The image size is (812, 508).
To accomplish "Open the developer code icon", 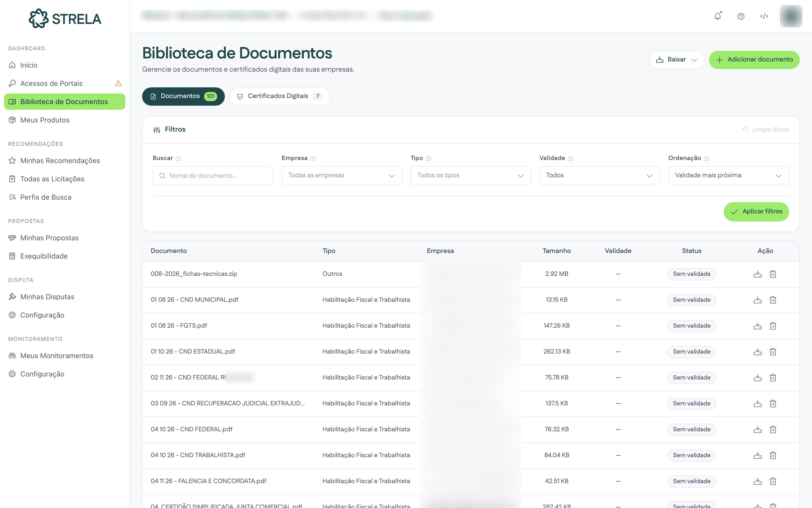I will [x=764, y=16].
